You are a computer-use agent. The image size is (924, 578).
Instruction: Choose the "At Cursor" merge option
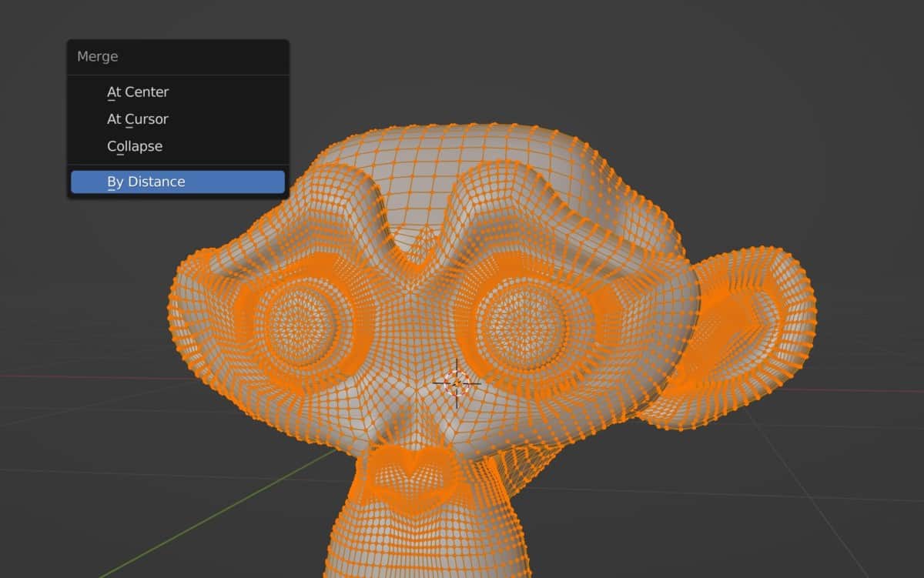[137, 119]
